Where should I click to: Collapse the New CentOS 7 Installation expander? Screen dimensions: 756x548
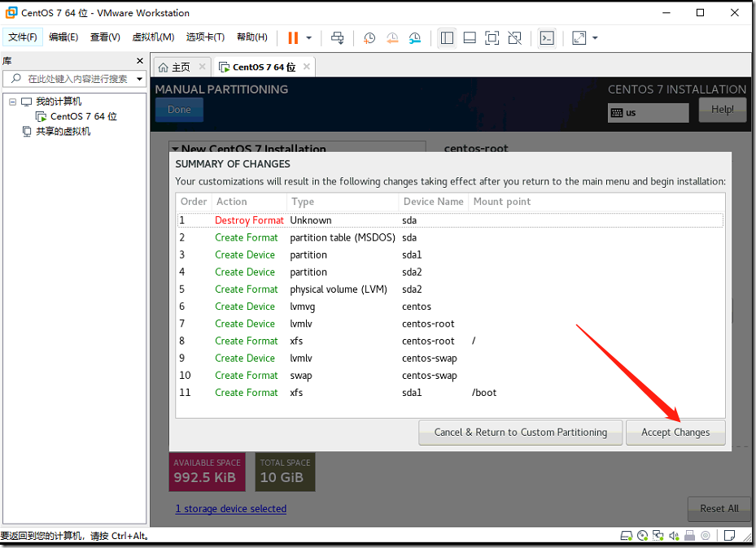coord(176,149)
